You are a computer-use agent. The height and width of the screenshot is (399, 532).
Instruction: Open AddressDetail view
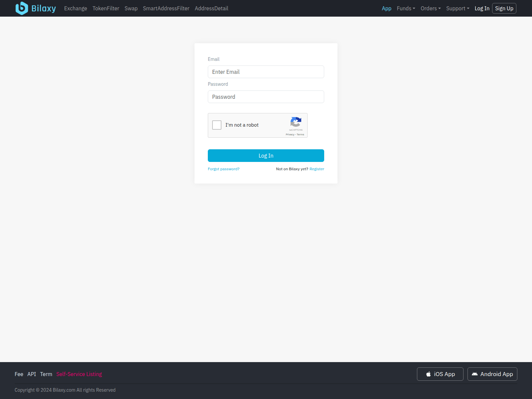coord(211,8)
